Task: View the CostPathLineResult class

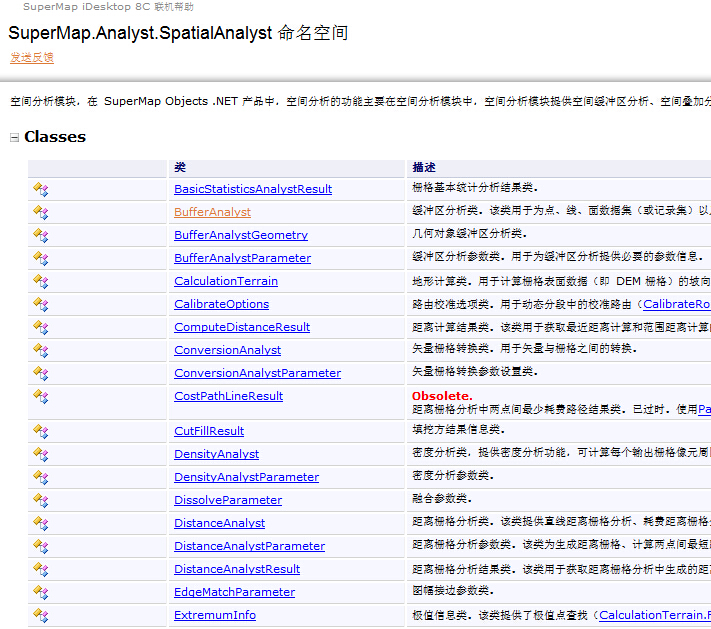Action: pos(229,396)
